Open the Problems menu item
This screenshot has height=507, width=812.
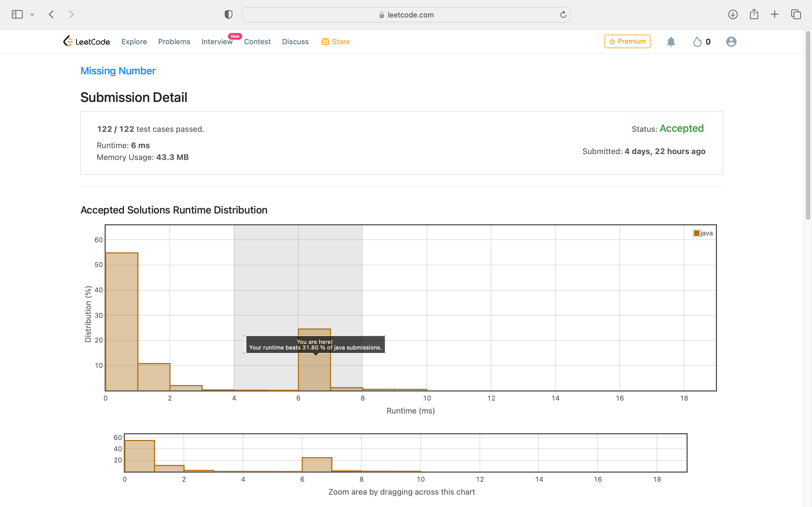pyautogui.click(x=174, y=42)
